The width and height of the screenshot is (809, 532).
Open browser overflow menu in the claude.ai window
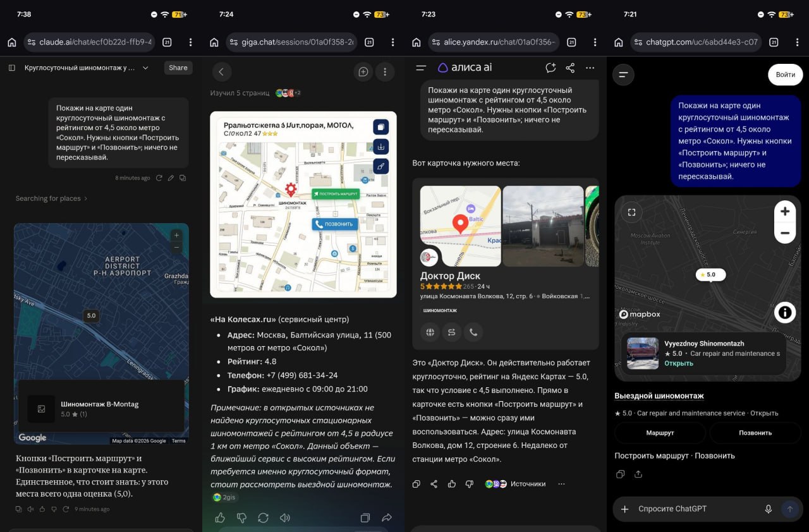(190, 42)
